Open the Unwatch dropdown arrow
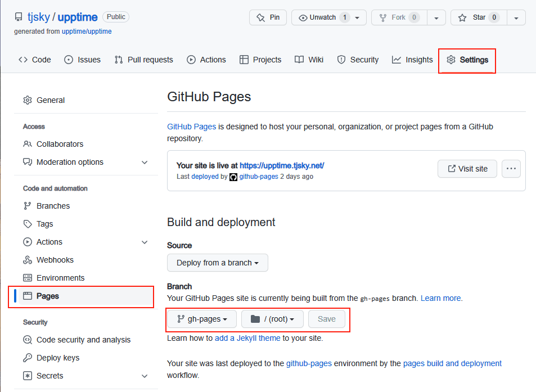536x392 pixels. pos(357,18)
